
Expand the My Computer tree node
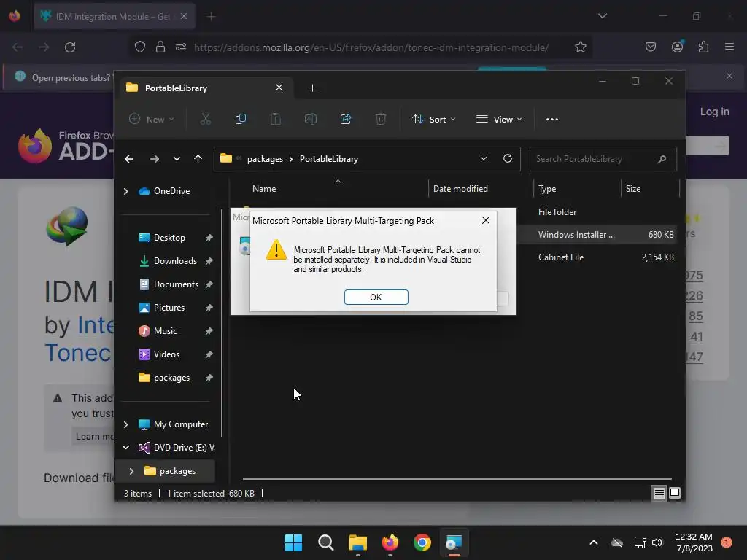(125, 424)
